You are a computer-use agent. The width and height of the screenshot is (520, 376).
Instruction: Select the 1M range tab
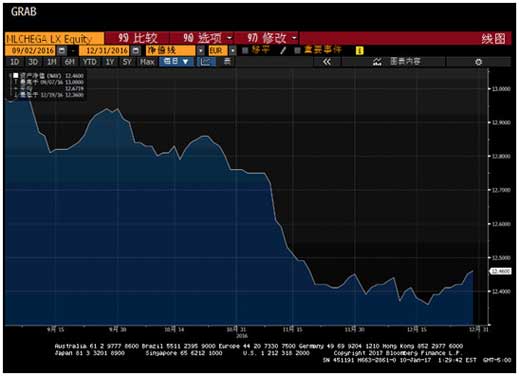click(52, 62)
